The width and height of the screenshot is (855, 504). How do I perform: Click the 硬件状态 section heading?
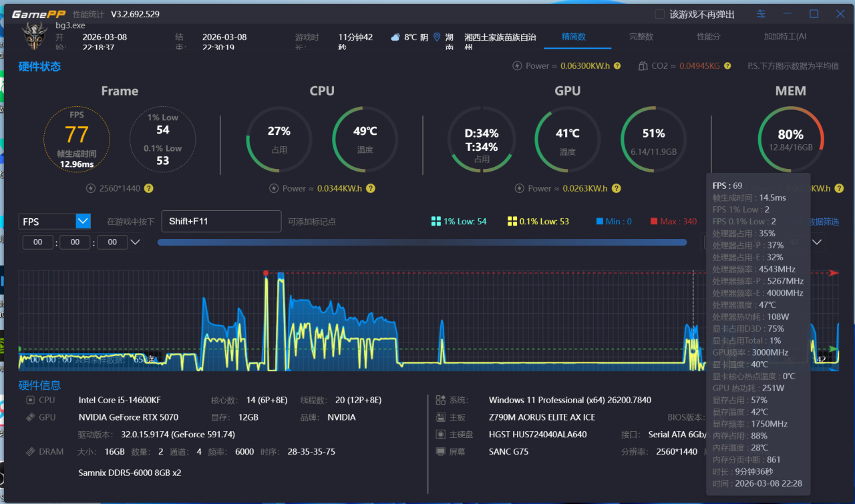[39, 66]
